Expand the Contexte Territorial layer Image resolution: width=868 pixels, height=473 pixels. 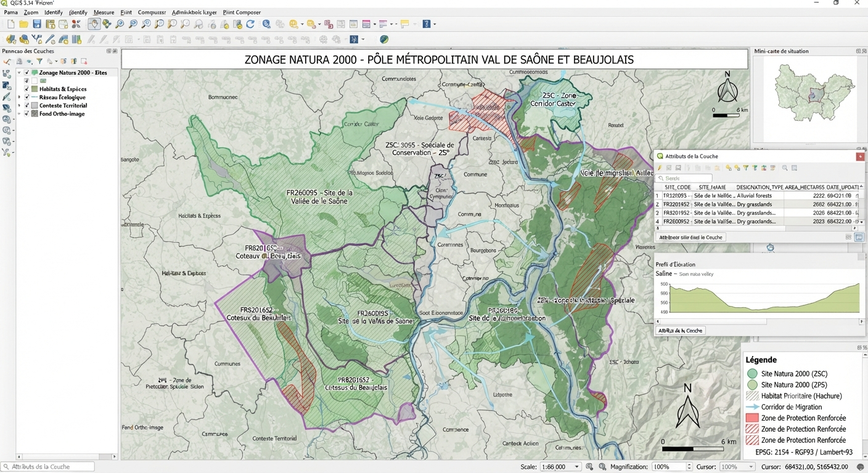(19, 105)
